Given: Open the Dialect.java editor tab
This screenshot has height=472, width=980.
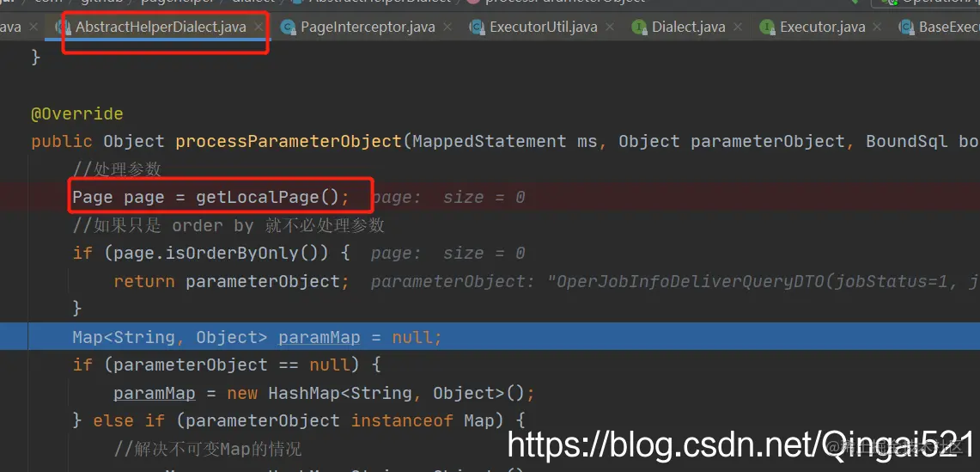Looking at the screenshot, I should click(x=688, y=28).
